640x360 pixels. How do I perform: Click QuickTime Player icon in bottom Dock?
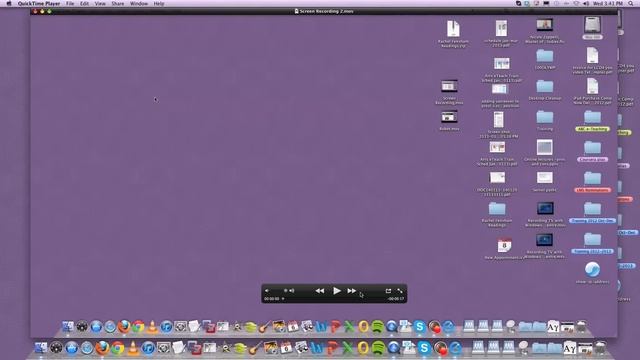click(x=393, y=348)
